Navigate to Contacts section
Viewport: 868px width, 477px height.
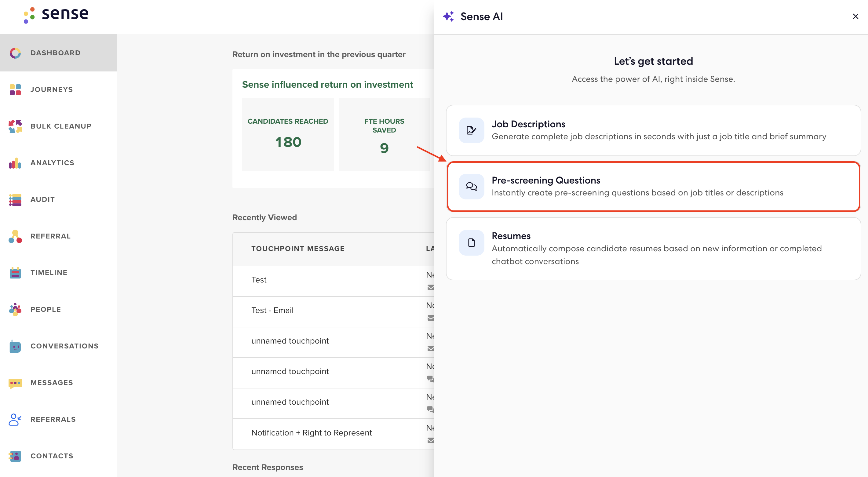pos(59,456)
